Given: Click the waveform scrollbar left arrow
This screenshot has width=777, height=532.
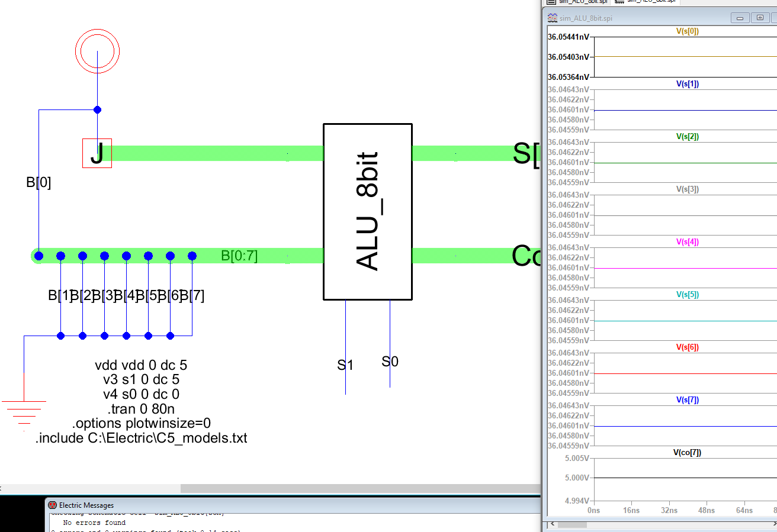Looking at the screenshot, I should click(552, 524).
